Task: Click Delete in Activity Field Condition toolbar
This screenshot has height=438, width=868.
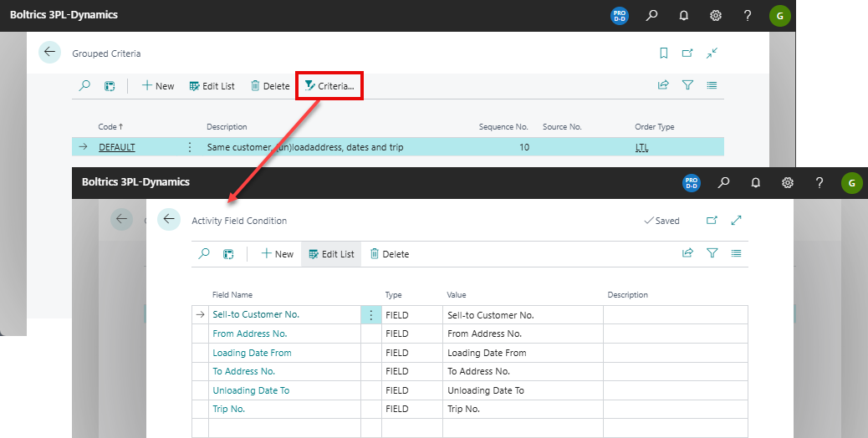Action: (389, 254)
